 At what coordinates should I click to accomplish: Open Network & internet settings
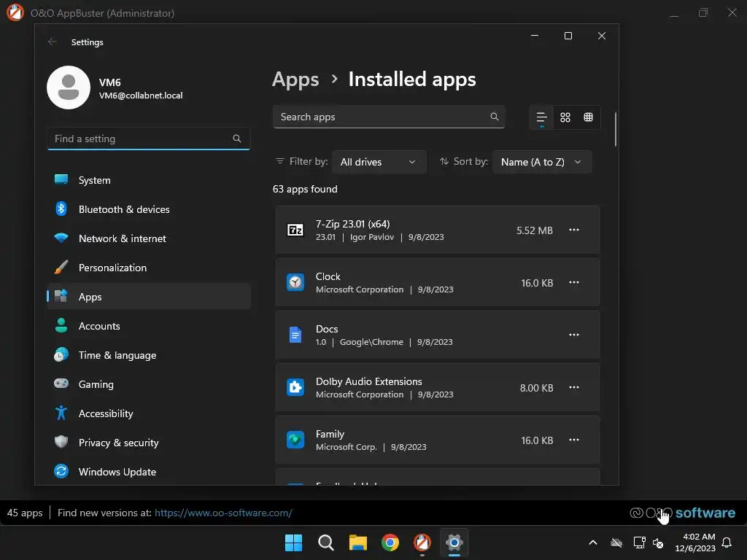pyautogui.click(x=149, y=238)
